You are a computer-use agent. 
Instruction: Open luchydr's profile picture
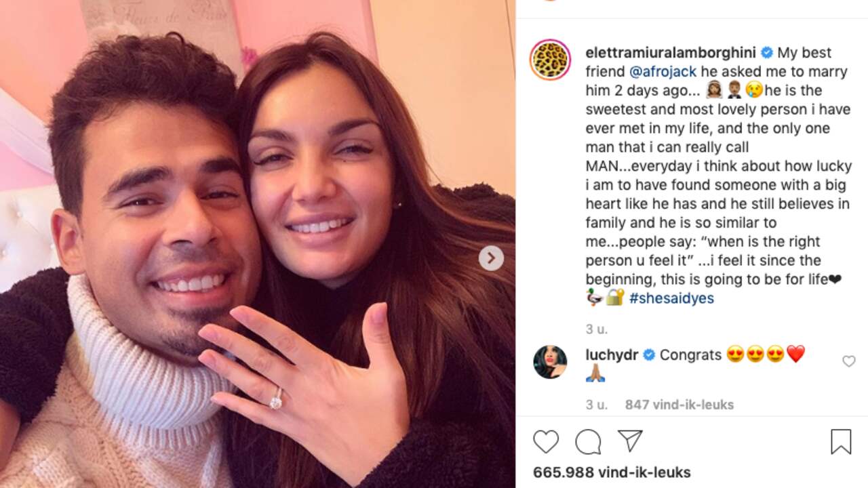tap(550, 361)
